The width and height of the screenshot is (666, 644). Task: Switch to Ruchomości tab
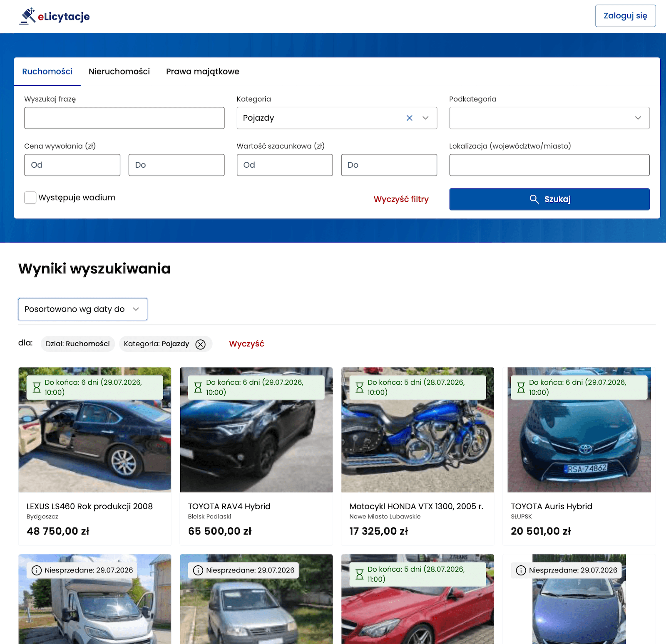pyautogui.click(x=47, y=72)
